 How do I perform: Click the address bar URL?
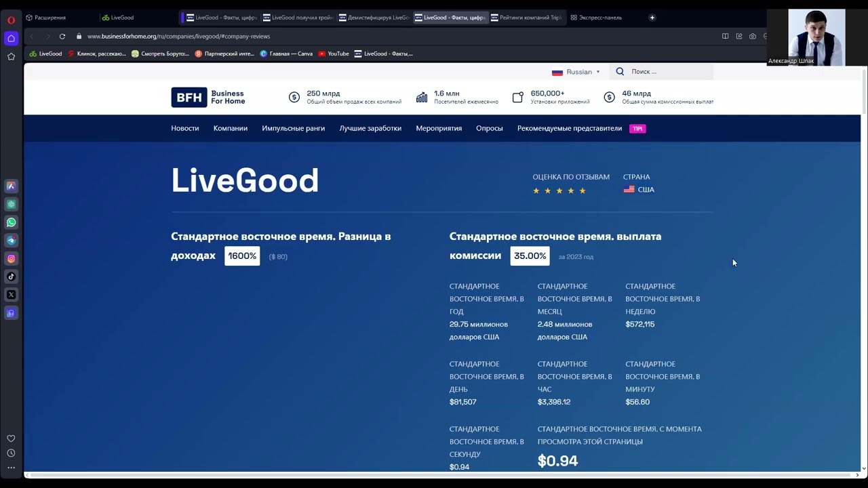[x=178, y=36]
